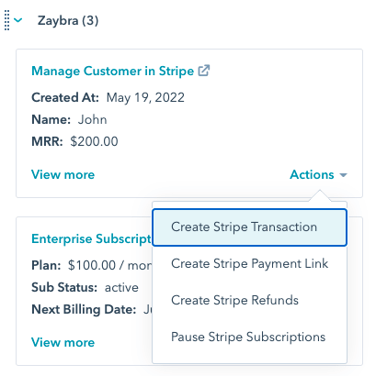This screenshot has width=376, height=376.
Task: Click the MRR value $200.00
Action: point(94,142)
